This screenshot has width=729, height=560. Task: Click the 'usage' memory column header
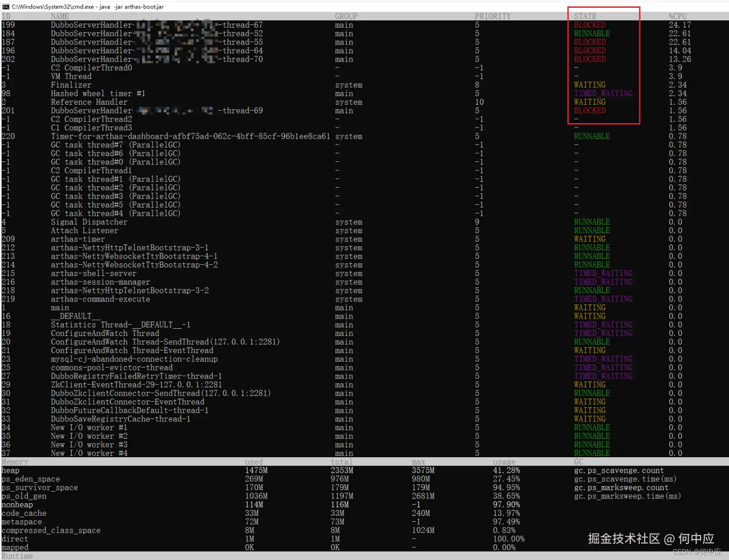(x=504, y=462)
